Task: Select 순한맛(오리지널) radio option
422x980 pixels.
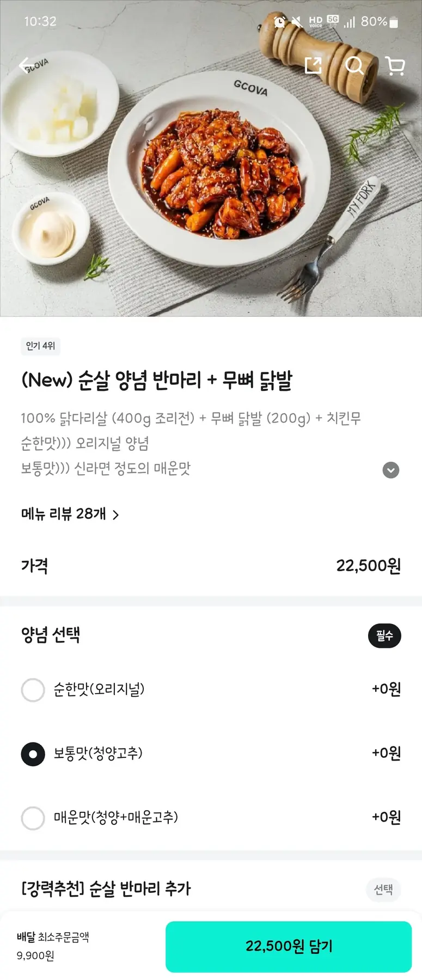Action: pyautogui.click(x=33, y=690)
